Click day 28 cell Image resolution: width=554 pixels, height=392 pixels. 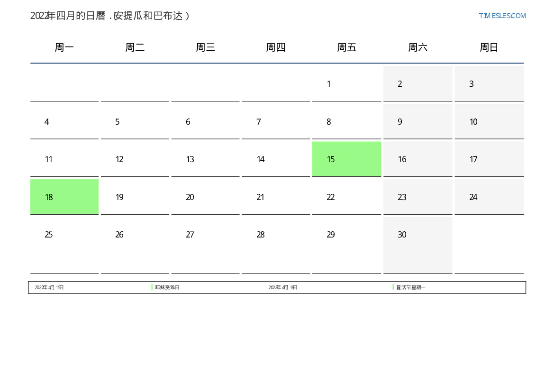point(276,246)
